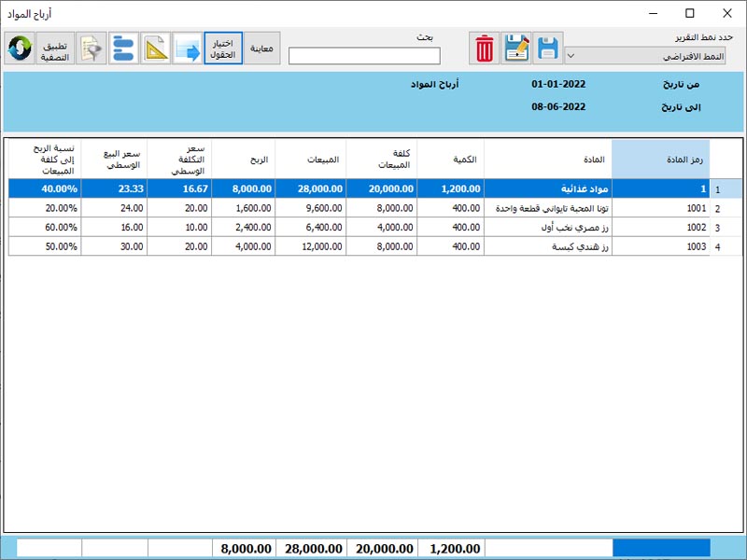Screen dimensions: 747x560
Task: Click average selling price 16.00
Action: (114, 227)
